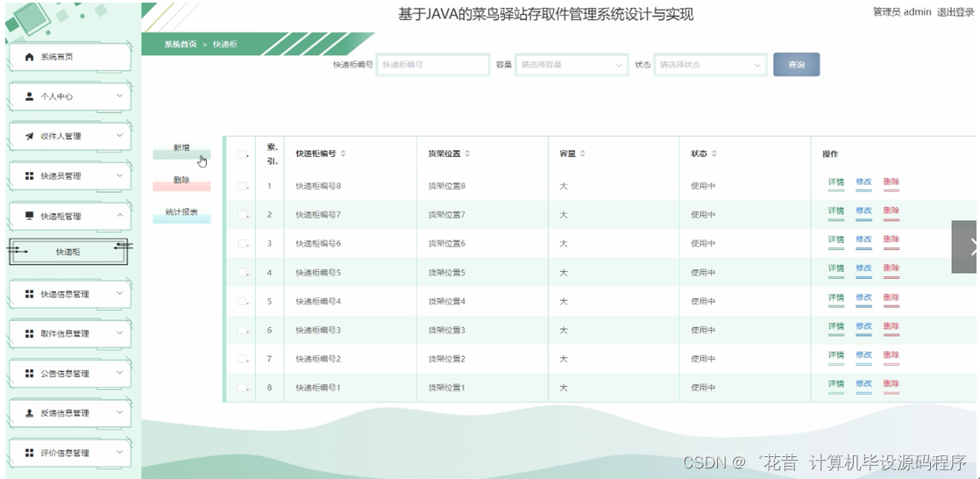Click 删除 for 快递柜编号3
The height and width of the screenshot is (479, 980).
[x=891, y=327]
